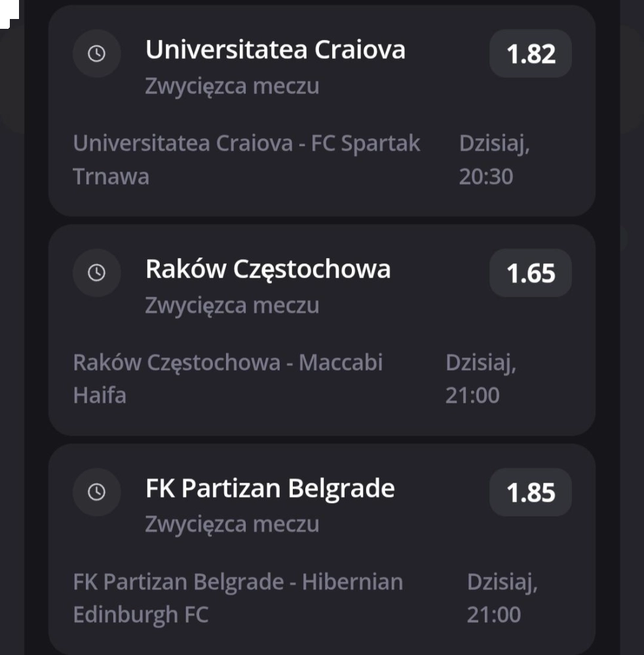Screen dimensions: 644x655
Task: Open Universitatea Craiova bet title
Action: pos(275,50)
